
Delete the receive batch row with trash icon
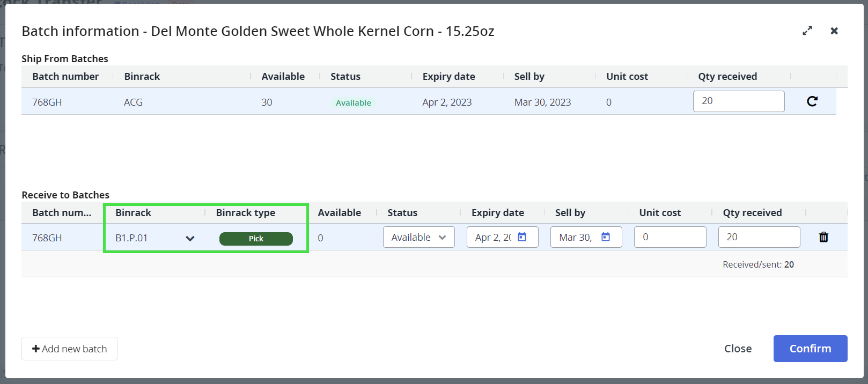[823, 237]
